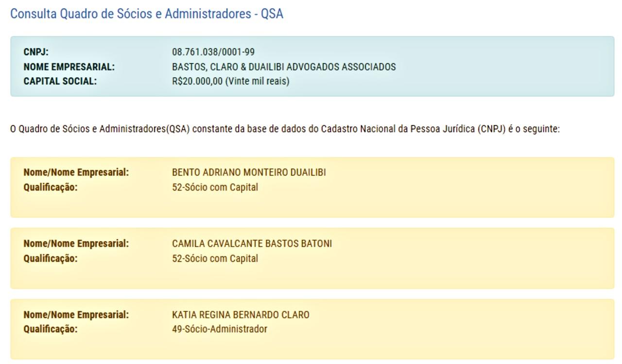Click the Qualificação label in Bento's card
The image size is (622, 364).
click(x=51, y=188)
